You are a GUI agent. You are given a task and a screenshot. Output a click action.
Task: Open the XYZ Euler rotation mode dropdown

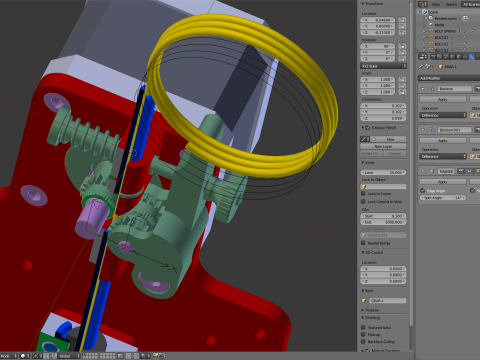[384, 66]
